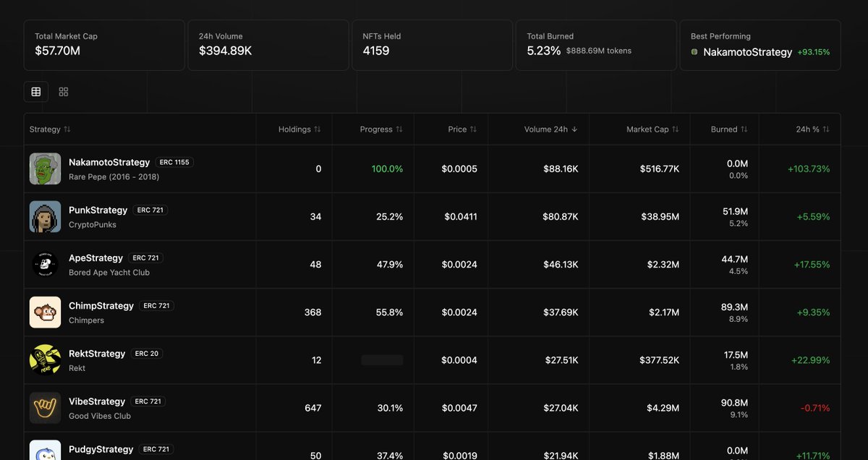The image size is (868, 460).
Task: Sort by Burned column arrows
Action: click(744, 129)
